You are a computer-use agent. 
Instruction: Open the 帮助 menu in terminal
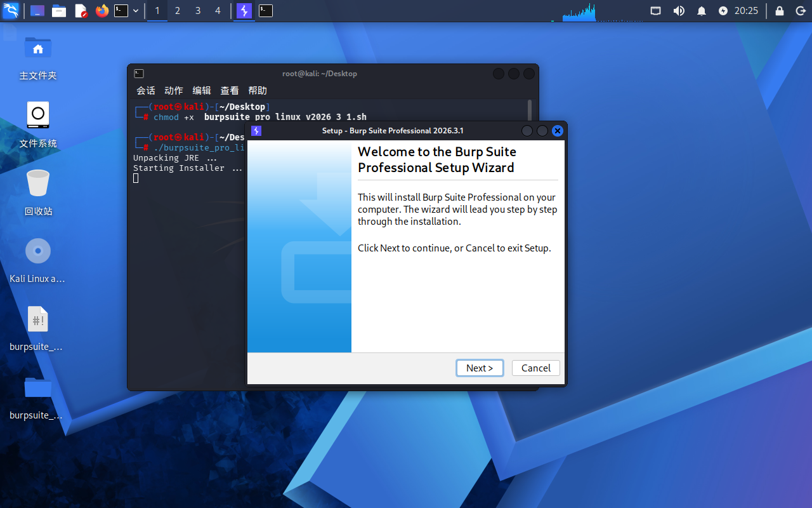coord(258,91)
